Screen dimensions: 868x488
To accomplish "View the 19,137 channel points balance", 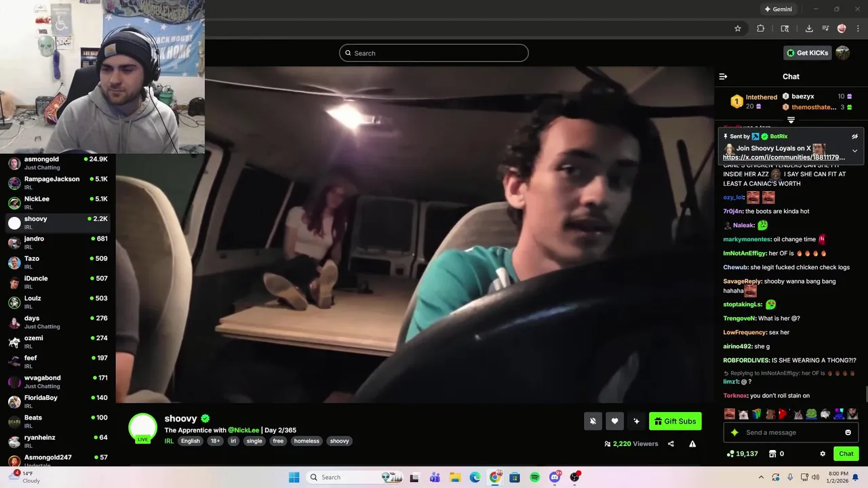I will [x=742, y=453].
